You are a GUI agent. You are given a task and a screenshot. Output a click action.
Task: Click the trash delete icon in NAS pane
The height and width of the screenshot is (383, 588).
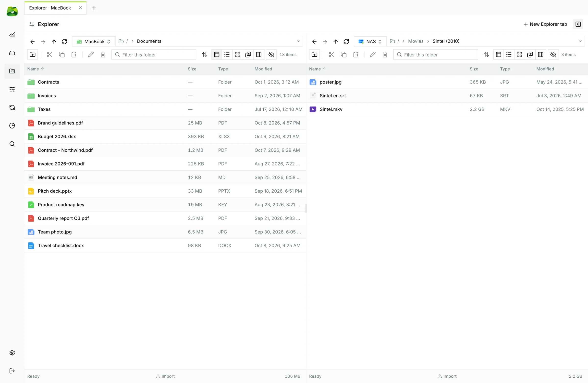tap(385, 55)
